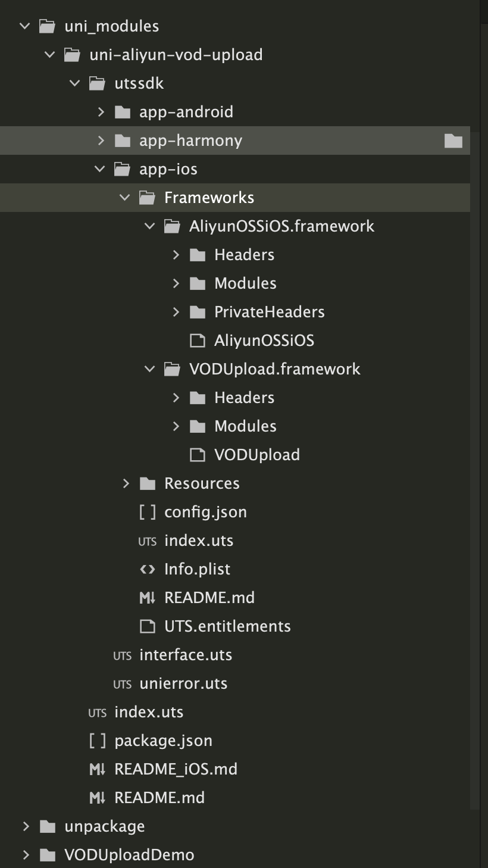Click the code icon of Info.plist

point(147,569)
